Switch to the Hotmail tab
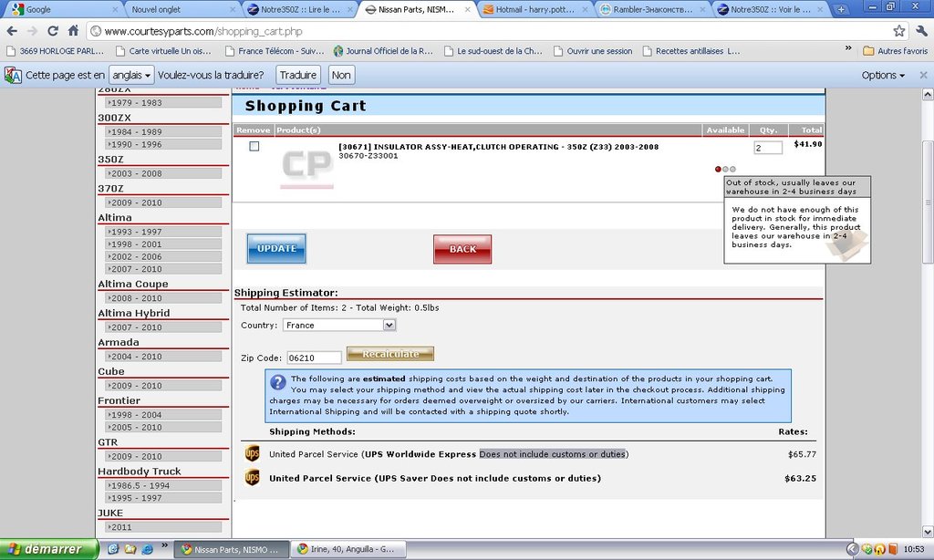 535,9
